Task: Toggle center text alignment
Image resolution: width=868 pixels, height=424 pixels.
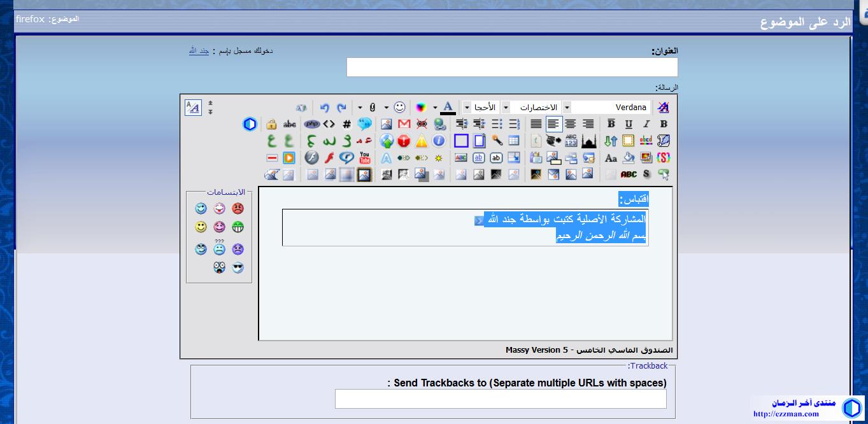Action: [x=571, y=124]
